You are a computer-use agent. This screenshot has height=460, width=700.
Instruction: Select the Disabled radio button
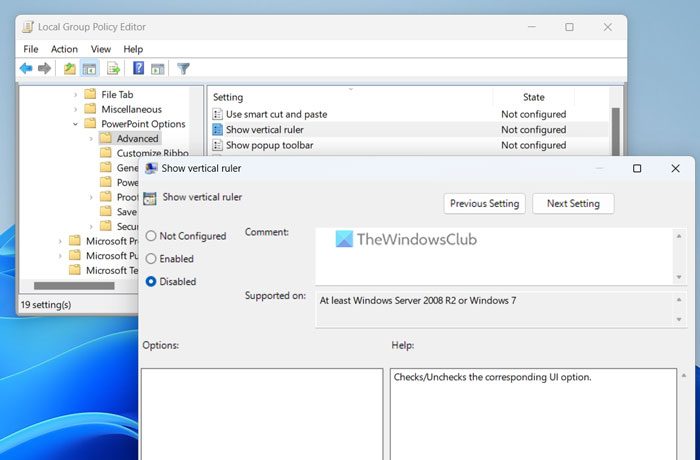(151, 282)
